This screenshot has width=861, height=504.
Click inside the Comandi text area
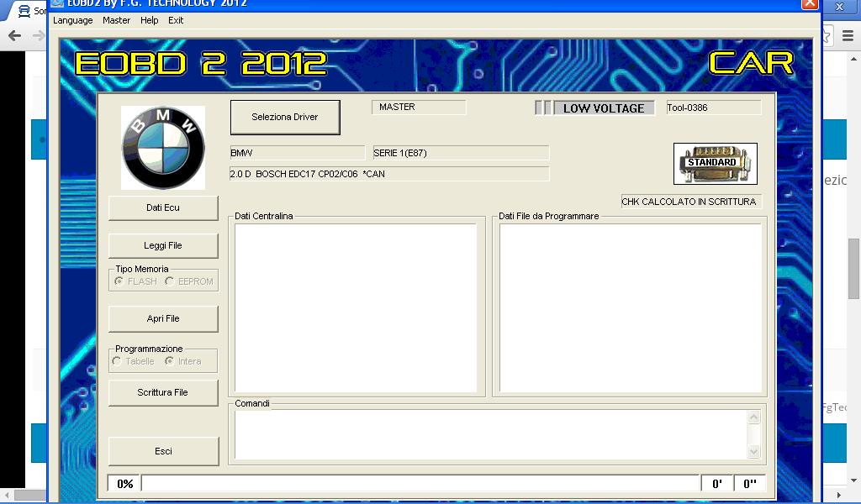coord(491,434)
